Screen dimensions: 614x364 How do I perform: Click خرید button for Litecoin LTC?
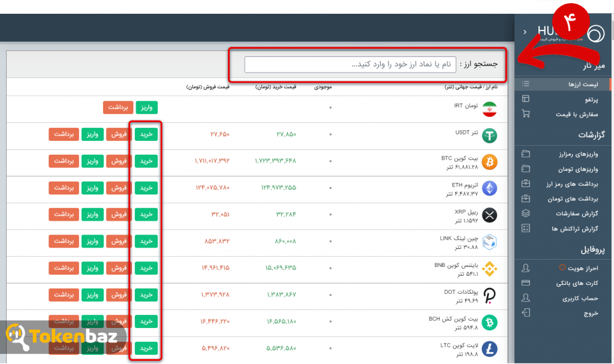(x=146, y=348)
